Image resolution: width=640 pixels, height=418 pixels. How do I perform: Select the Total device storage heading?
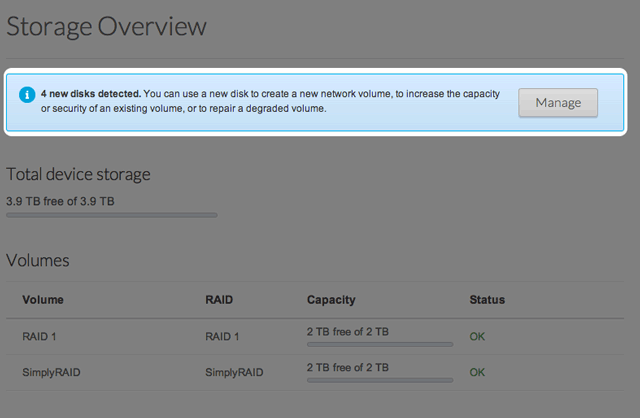[x=78, y=175]
